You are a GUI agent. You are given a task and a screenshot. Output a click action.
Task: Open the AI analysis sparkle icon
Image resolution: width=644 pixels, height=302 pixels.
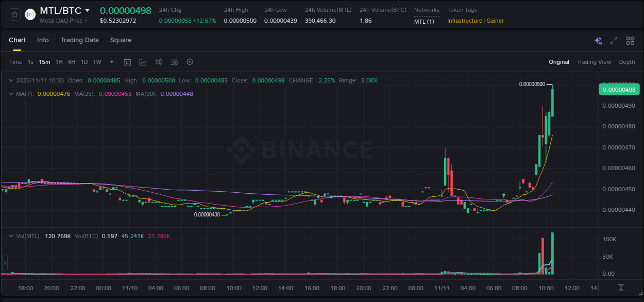pyautogui.click(x=598, y=40)
